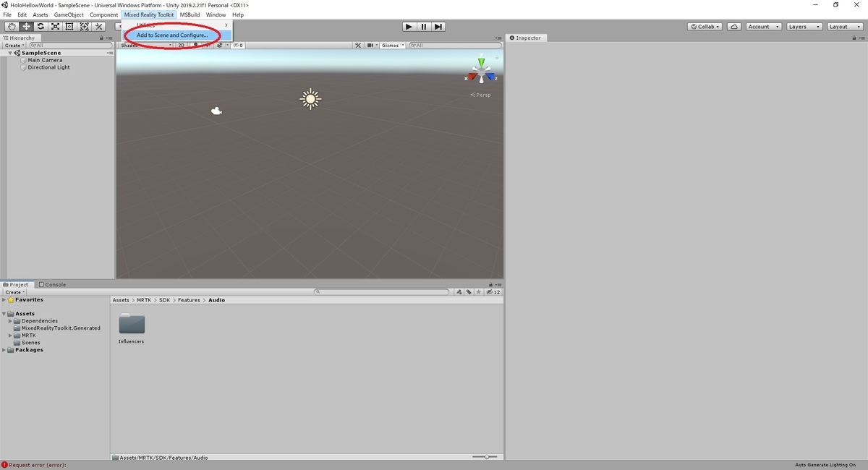Open custom editor tools button
This screenshot has height=470, width=868.
coord(99,27)
